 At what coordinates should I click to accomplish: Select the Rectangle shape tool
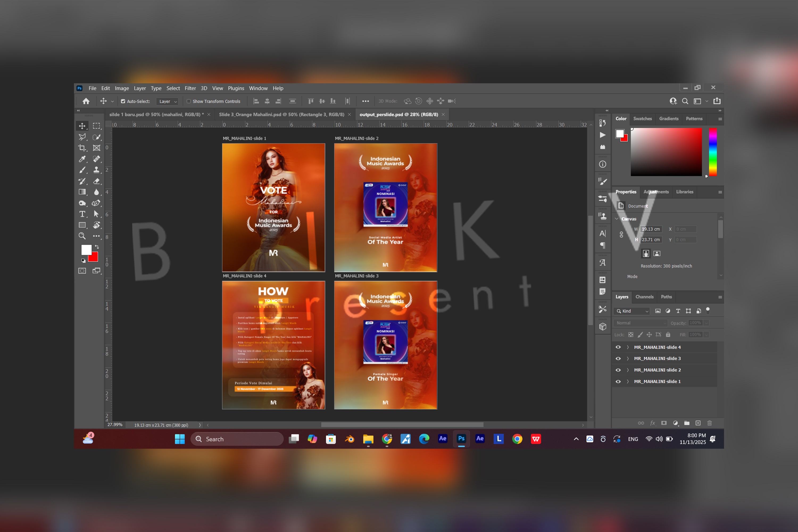[x=82, y=225]
